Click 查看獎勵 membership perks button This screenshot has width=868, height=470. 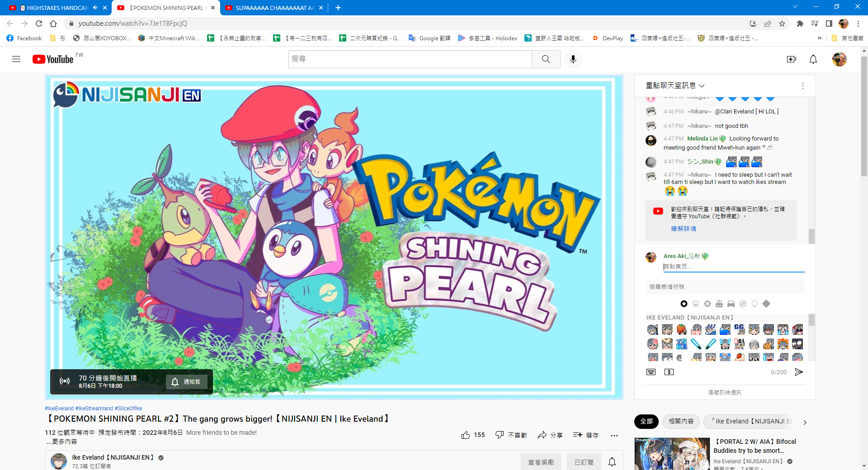(541, 462)
